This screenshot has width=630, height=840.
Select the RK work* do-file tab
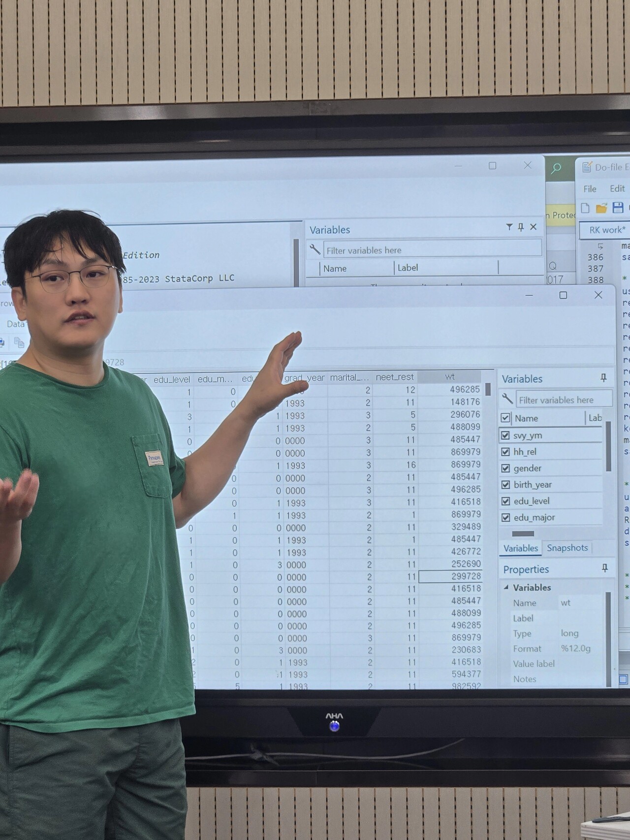point(607,230)
